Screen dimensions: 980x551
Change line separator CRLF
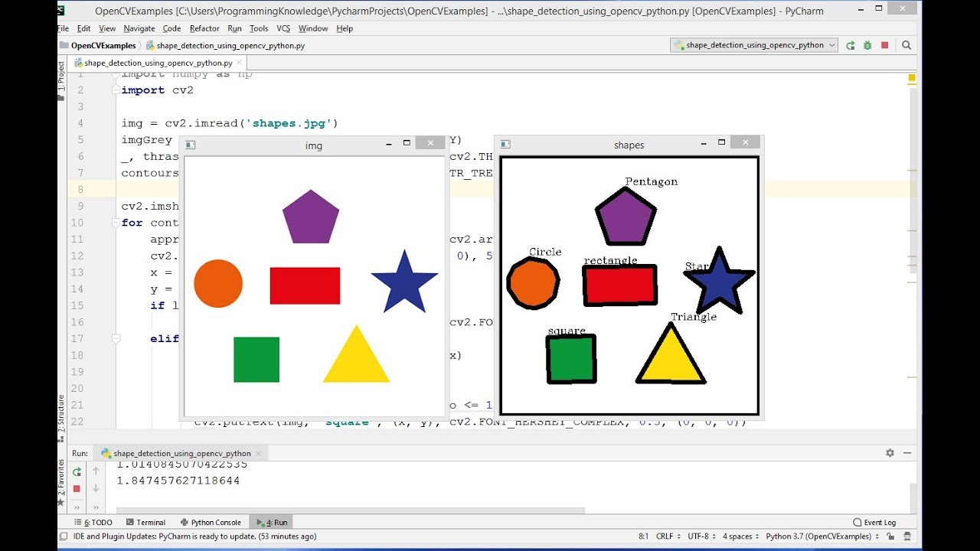tap(667, 536)
